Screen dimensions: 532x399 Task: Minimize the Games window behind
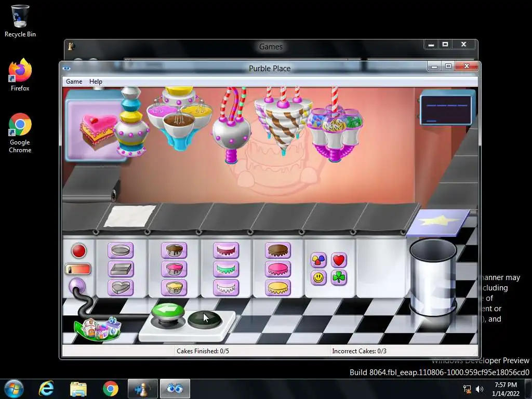(x=431, y=45)
